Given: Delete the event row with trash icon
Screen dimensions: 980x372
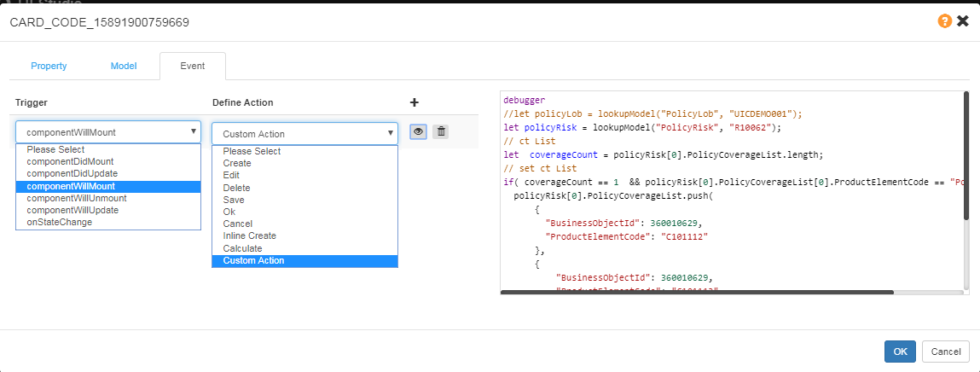Looking at the screenshot, I should [x=440, y=132].
